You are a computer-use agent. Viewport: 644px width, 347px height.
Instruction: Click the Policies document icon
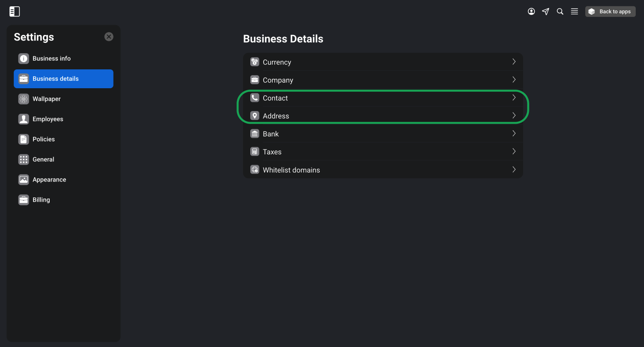tap(24, 139)
